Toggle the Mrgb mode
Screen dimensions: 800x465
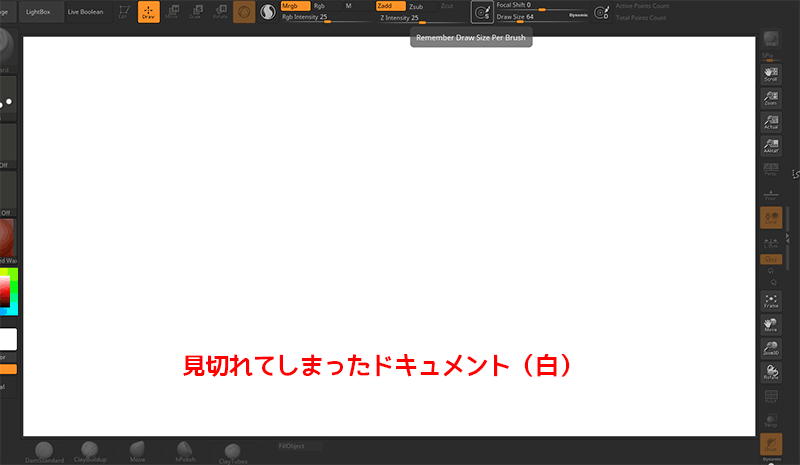pyautogui.click(x=295, y=6)
